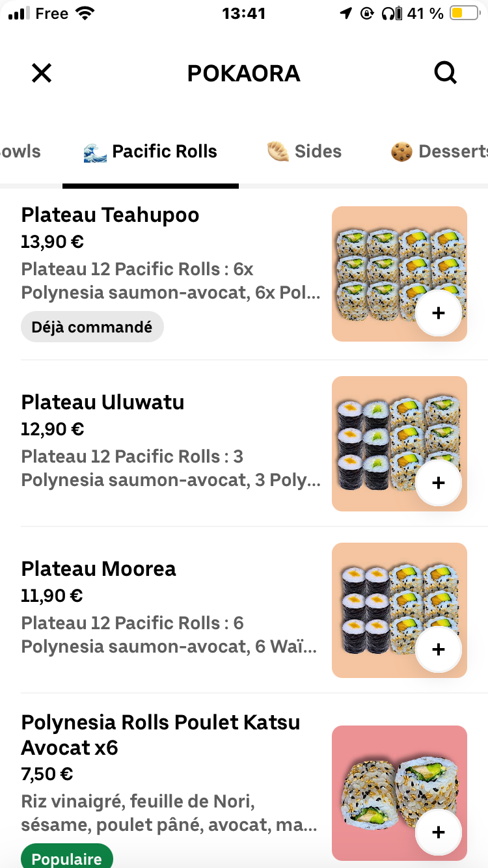This screenshot has width=488, height=868.
Task: Open the Plateau Uluwatu item title
Action: [x=103, y=402]
